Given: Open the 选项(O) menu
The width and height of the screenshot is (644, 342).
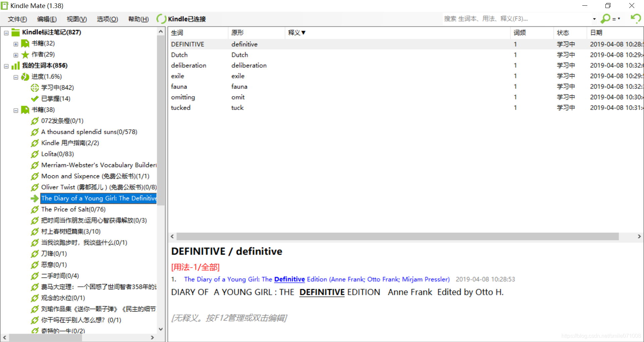Looking at the screenshot, I should tap(107, 19).
